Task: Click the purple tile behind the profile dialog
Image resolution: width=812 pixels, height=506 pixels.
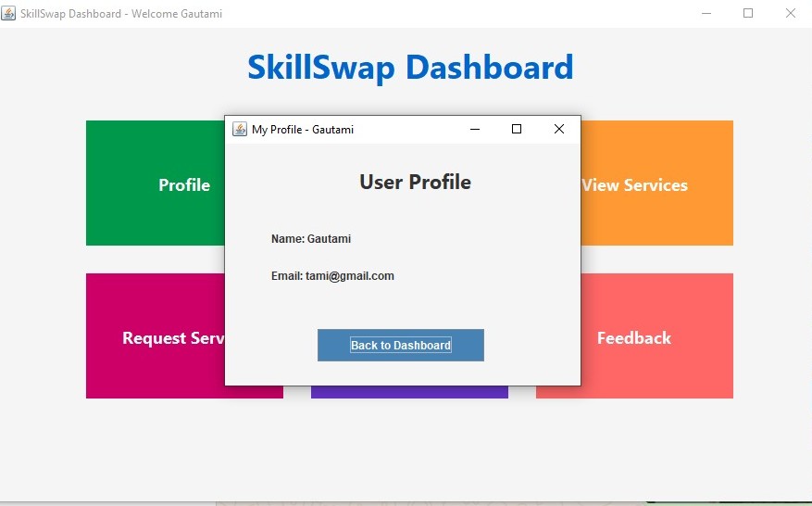Action: 409,392
